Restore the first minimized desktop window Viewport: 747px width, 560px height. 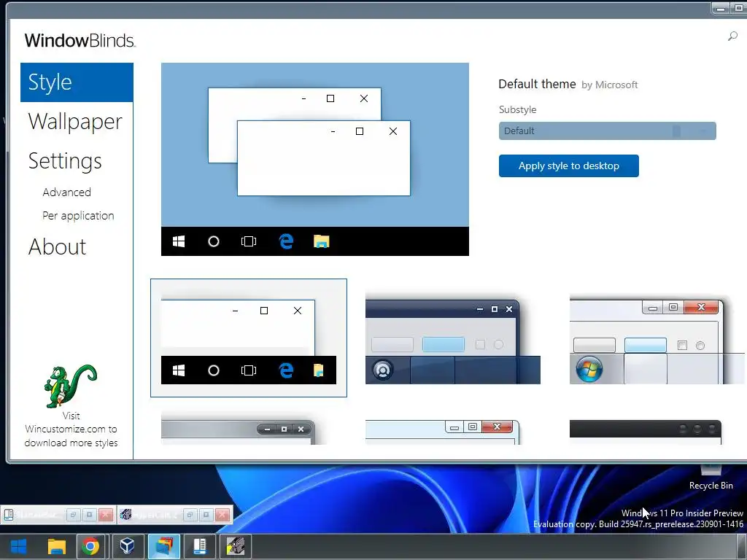tap(73, 515)
